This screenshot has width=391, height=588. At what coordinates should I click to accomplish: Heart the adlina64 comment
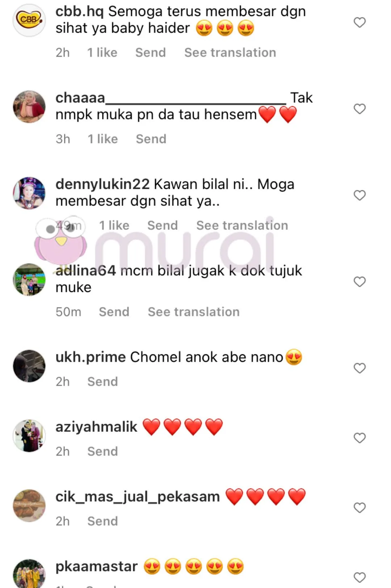point(360,282)
